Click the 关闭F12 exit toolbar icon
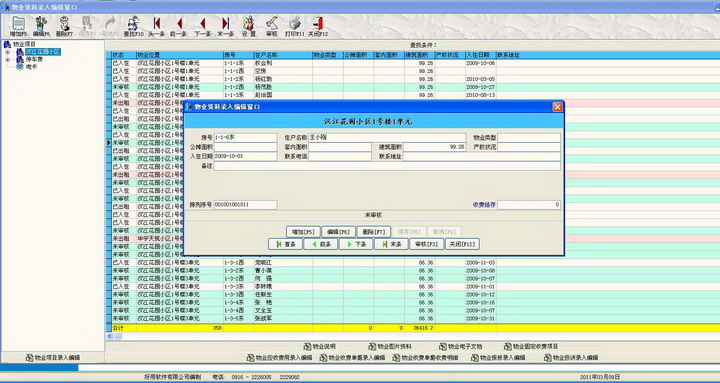 click(318, 26)
